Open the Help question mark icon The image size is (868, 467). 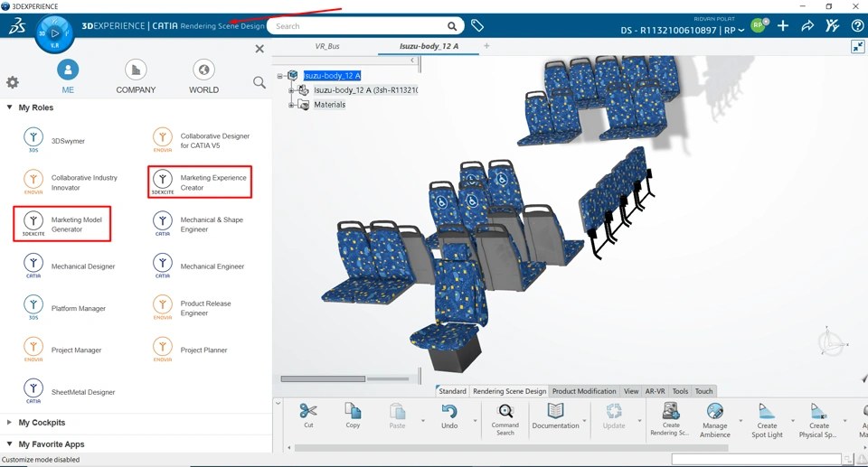[857, 25]
